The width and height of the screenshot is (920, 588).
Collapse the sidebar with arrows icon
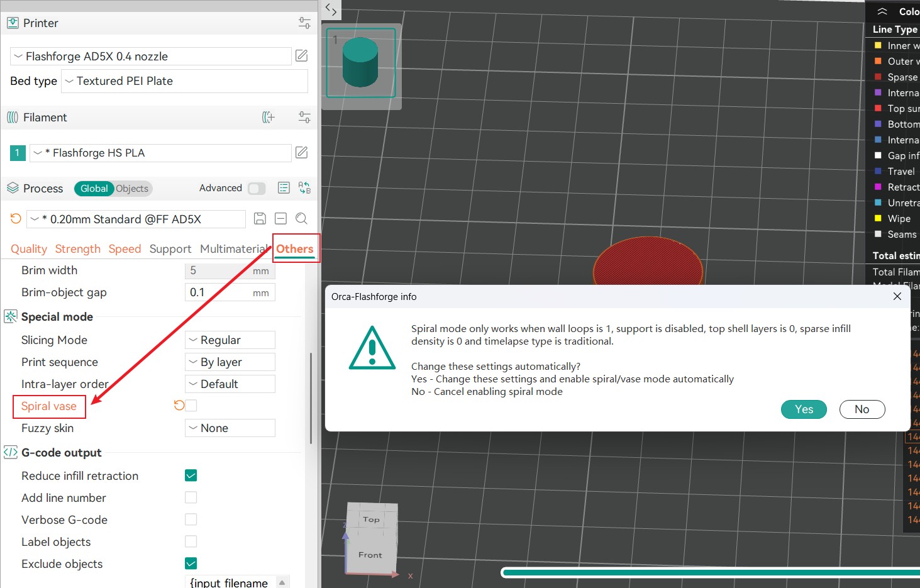(331, 9)
